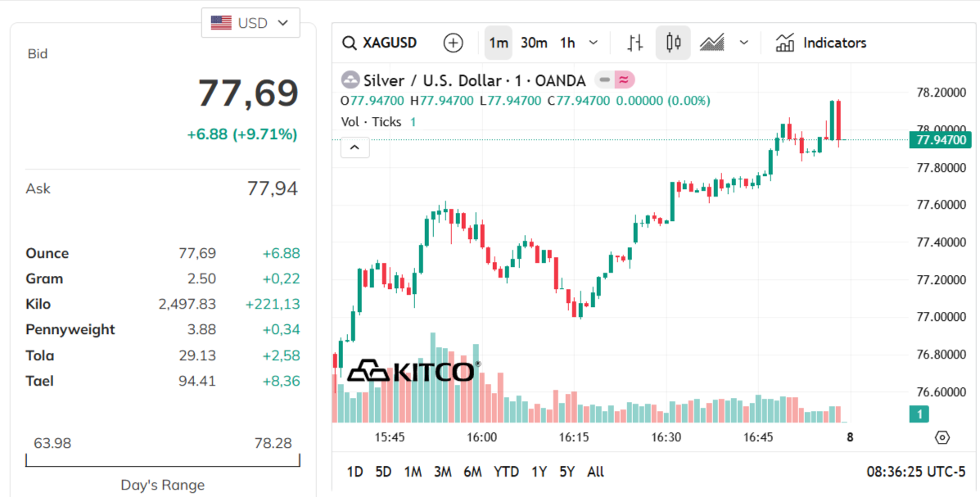The width and height of the screenshot is (980, 497).
Task: Collapse the legend with the chevron button
Action: click(355, 147)
